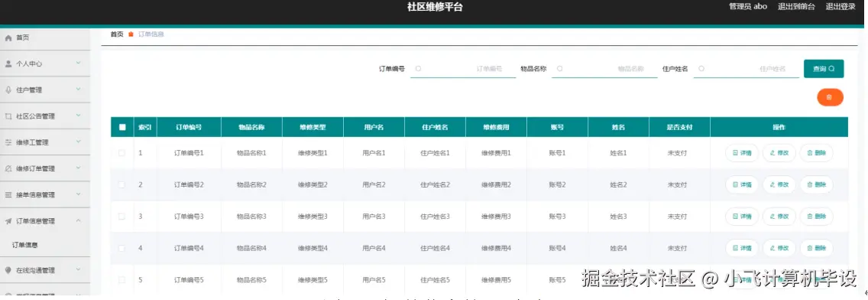Expand the 接单信息管理 chevron
This screenshot has width=868, height=300.
(x=79, y=194)
